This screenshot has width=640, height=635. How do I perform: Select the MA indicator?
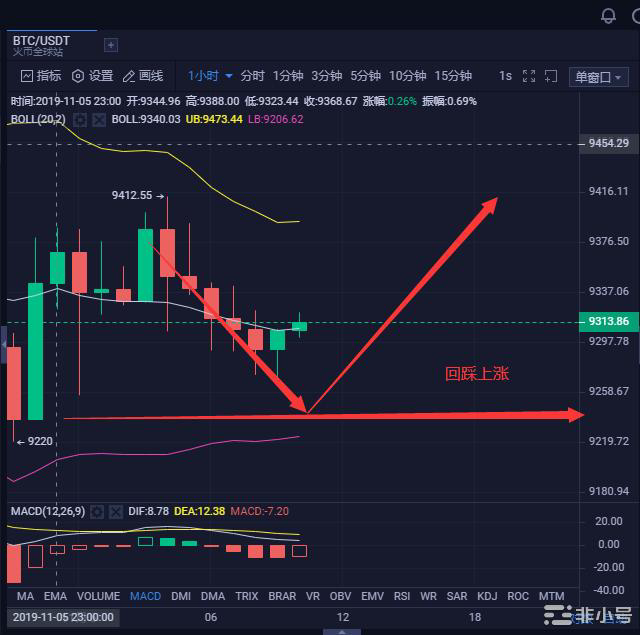click(x=25, y=596)
